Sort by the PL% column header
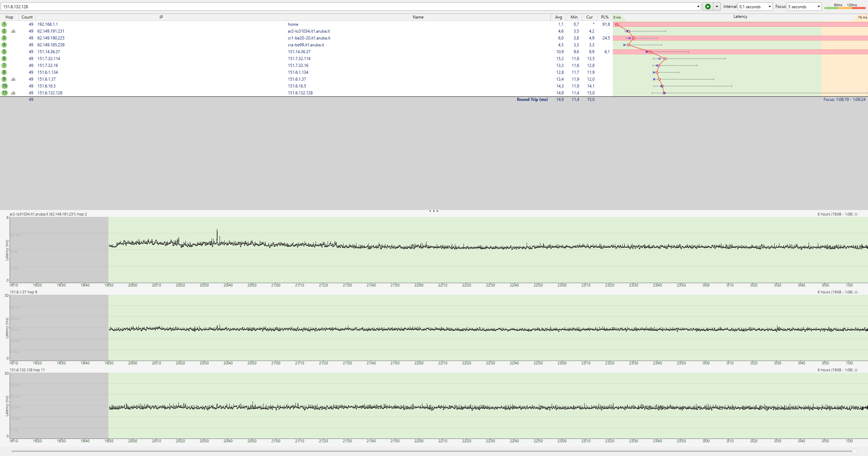Image resolution: width=868 pixels, height=456 pixels. point(605,17)
